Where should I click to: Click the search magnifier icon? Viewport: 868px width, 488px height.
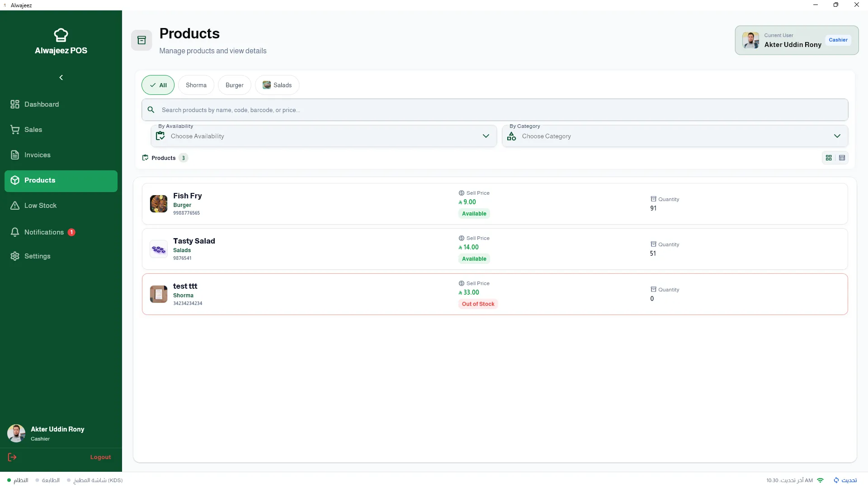pyautogui.click(x=151, y=110)
